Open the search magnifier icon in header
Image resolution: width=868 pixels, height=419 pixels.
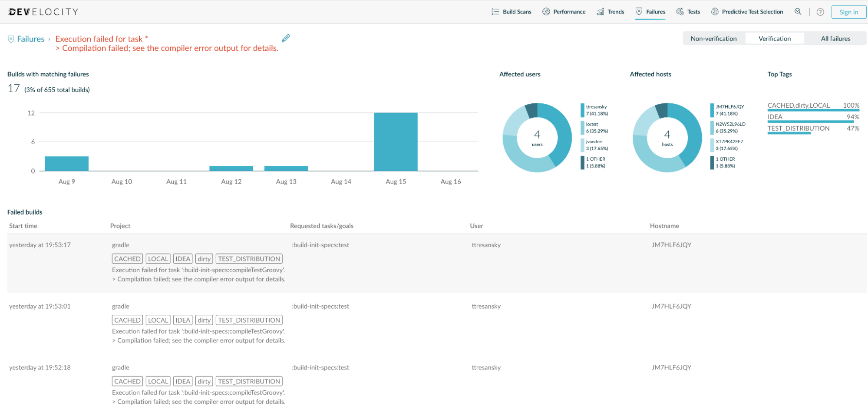tap(798, 12)
